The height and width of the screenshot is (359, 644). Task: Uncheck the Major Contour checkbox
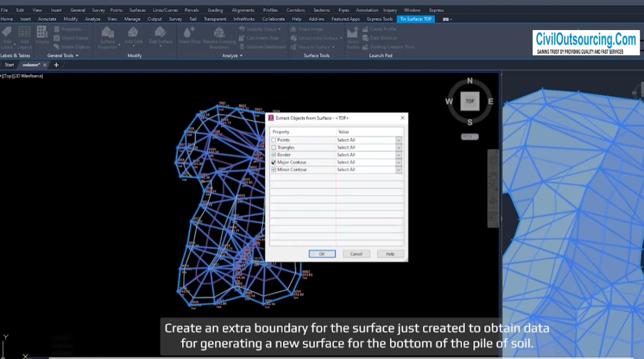click(x=273, y=162)
